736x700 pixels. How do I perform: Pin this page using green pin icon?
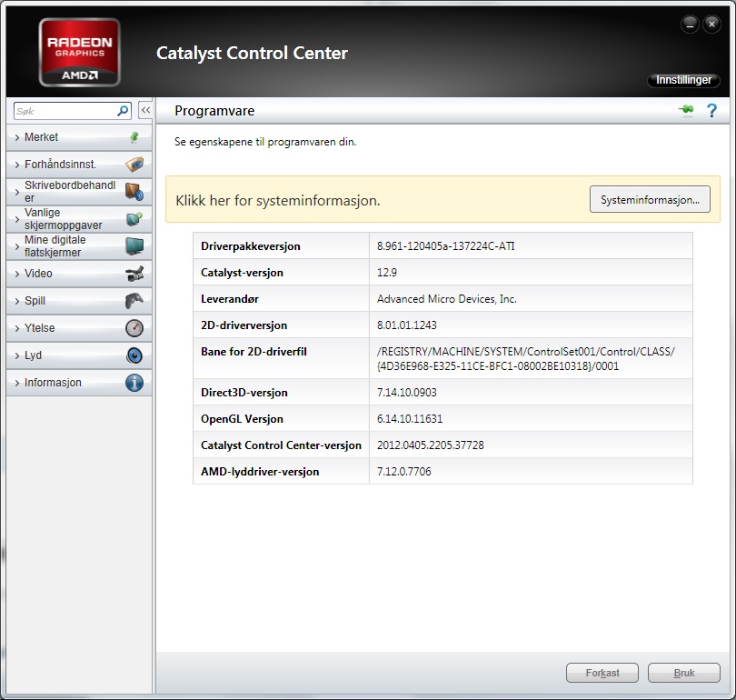coord(686,109)
